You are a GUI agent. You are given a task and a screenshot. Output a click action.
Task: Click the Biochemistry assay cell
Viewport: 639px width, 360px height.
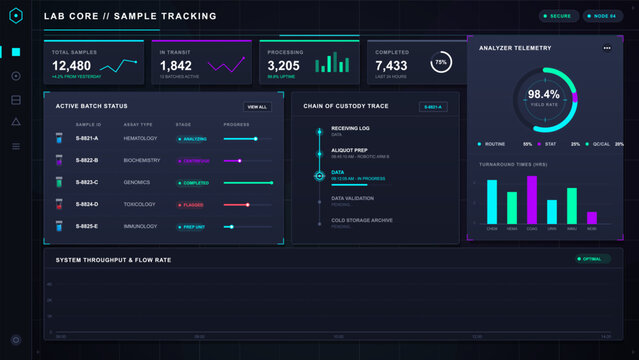coord(142,160)
